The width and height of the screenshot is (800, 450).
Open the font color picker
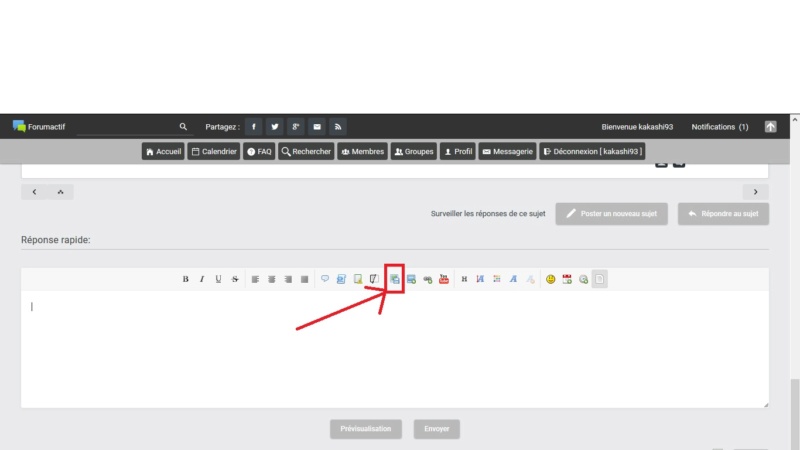pos(497,279)
